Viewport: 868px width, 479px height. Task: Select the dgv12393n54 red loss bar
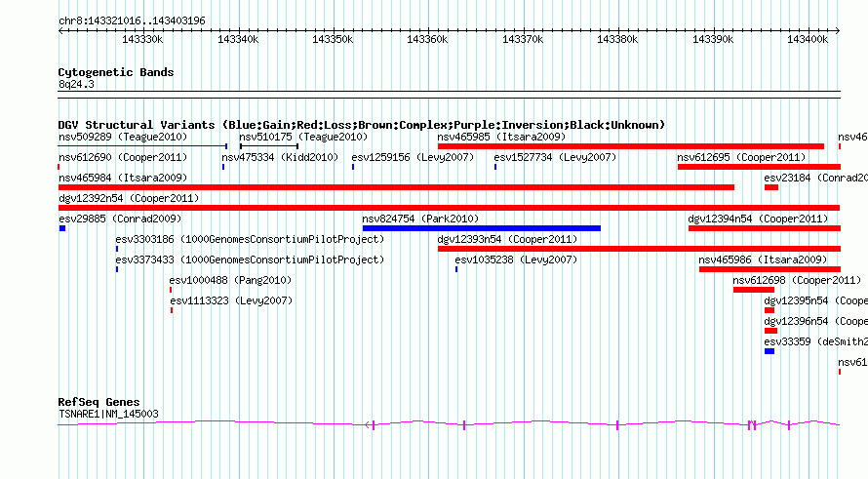coord(639,249)
